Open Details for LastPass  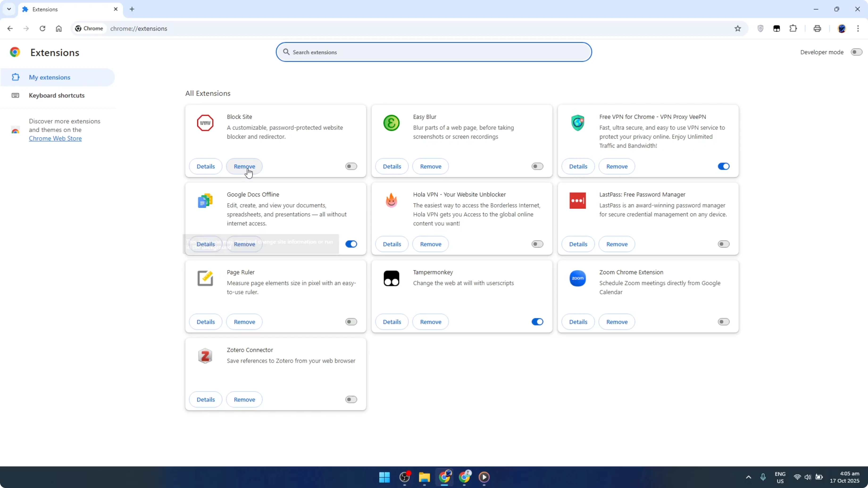point(578,244)
